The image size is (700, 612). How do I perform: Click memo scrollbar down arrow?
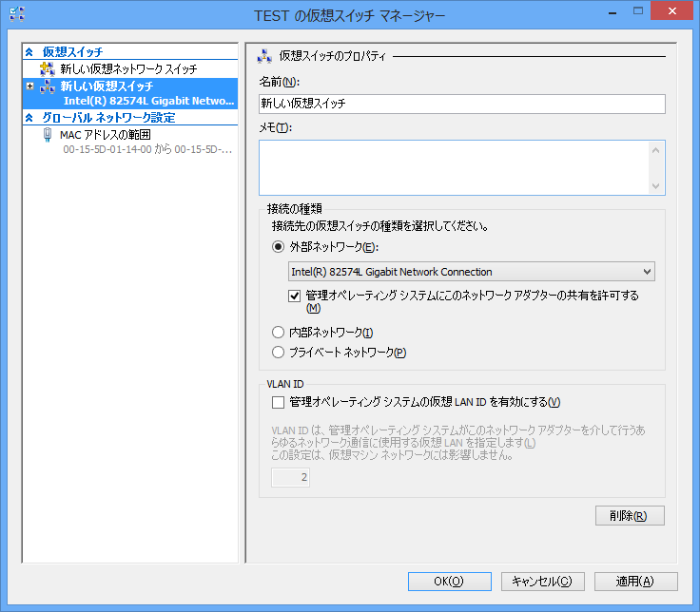tap(656, 185)
